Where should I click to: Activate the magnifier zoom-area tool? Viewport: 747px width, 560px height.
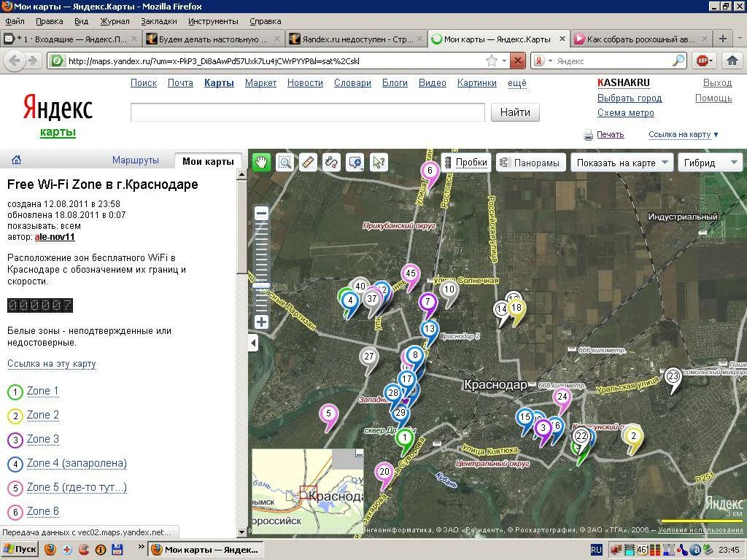tap(285, 163)
